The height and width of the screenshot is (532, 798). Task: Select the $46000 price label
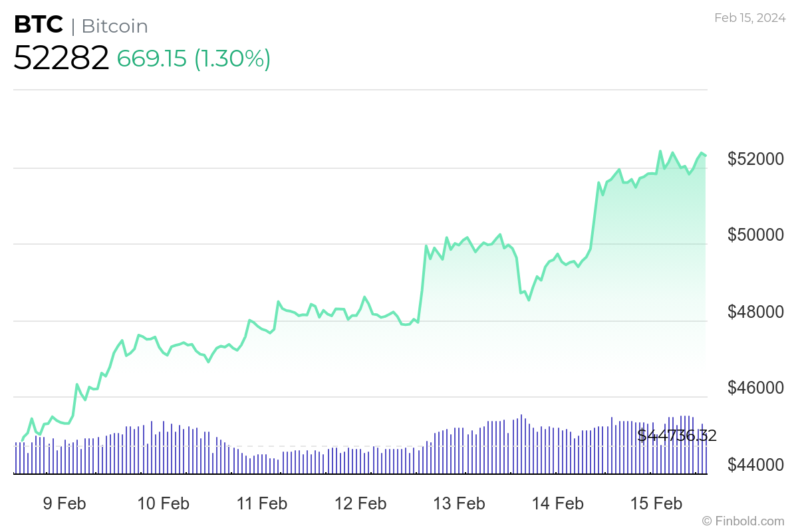pyautogui.click(x=755, y=387)
